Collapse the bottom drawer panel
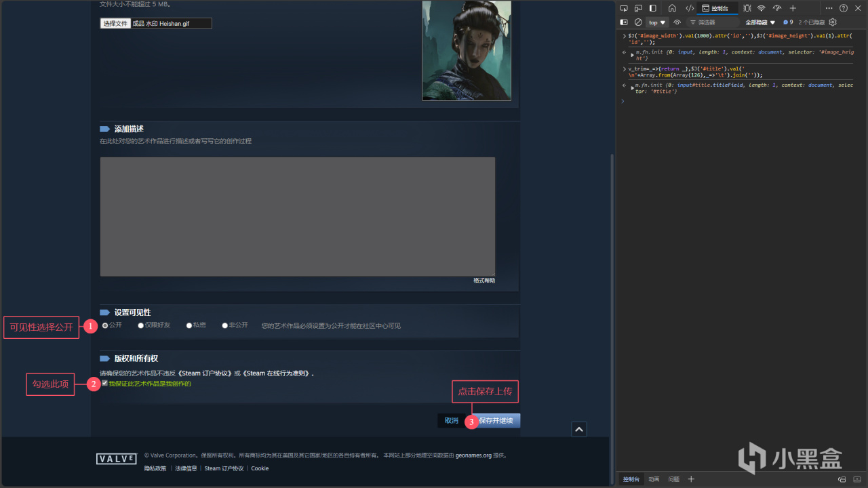 pos(856,479)
